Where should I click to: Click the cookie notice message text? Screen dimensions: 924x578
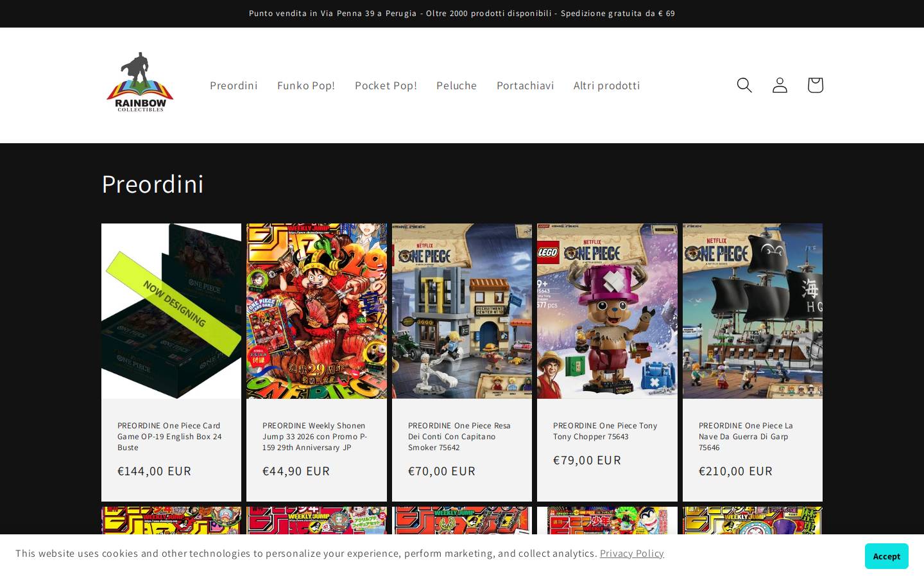pyautogui.click(x=306, y=554)
